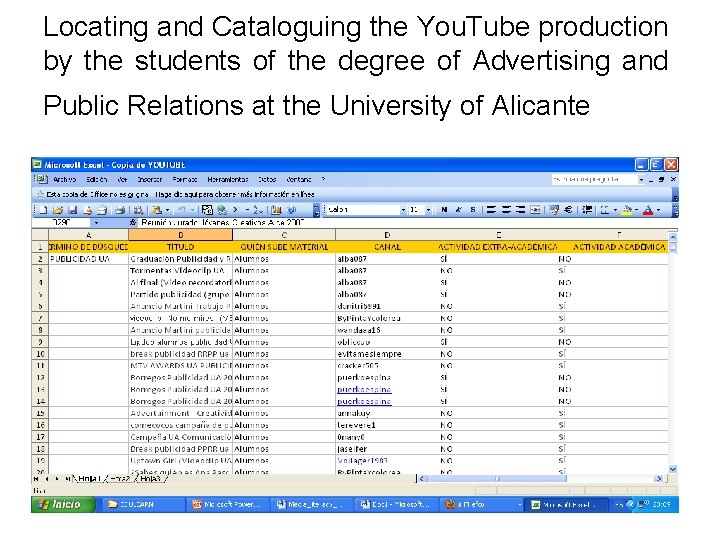Align text right in toolbar
This screenshot has width=720, height=540.
pyautogui.click(x=520, y=210)
